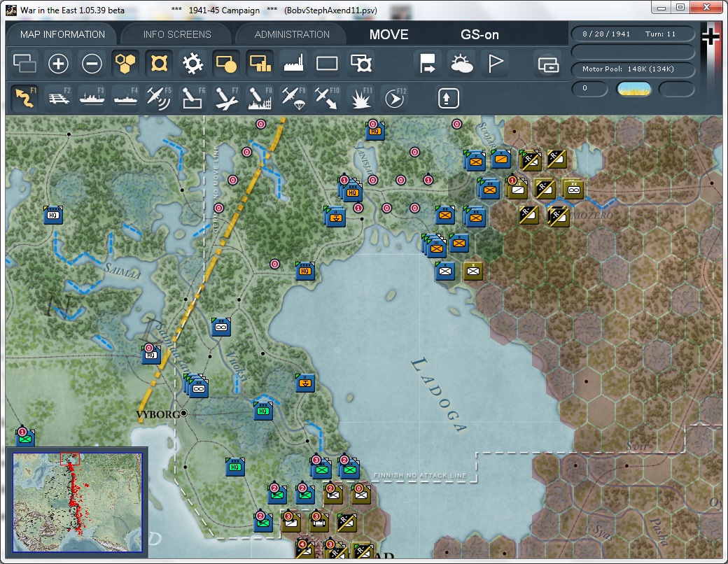Toggle the enemy hex control overlay
Viewport: 728px width, 564px height.
coord(160,64)
